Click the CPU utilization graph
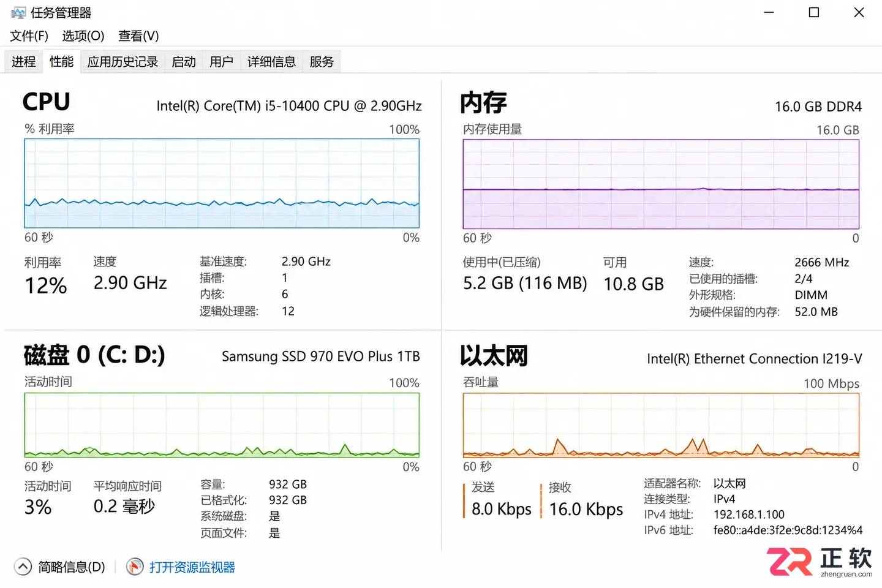This screenshot has width=882, height=588. [222, 183]
